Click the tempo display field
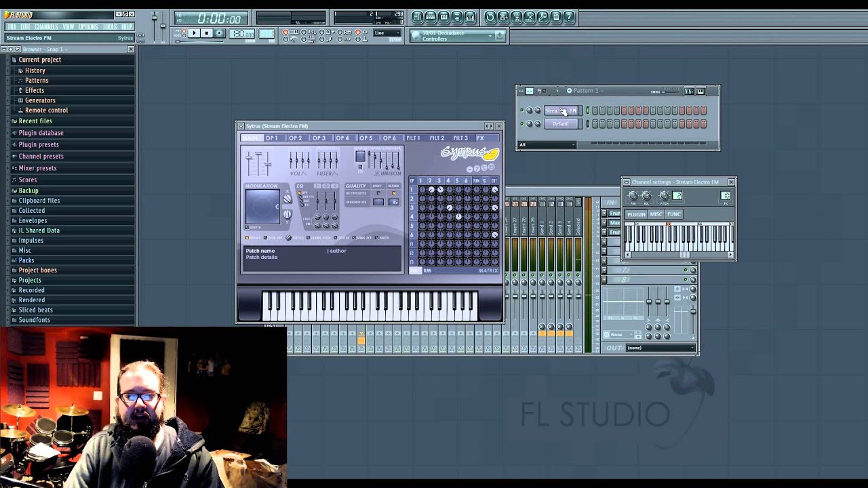Image resolution: width=868 pixels, height=488 pixels. coord(242,34)
